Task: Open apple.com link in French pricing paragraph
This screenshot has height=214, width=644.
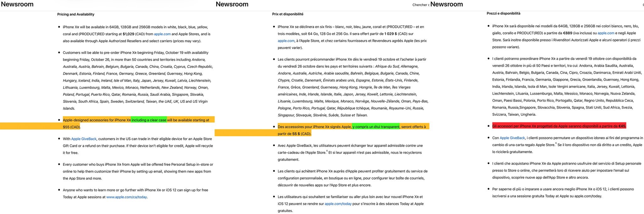Action: pyautogui.click(x=286, y=41)
